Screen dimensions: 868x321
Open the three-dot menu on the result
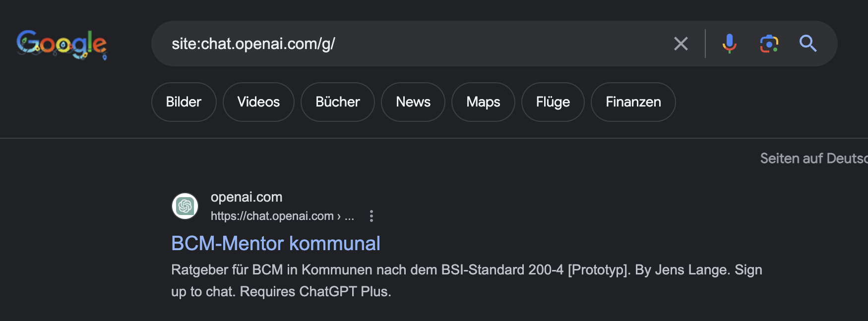click(x=372, y=215)
